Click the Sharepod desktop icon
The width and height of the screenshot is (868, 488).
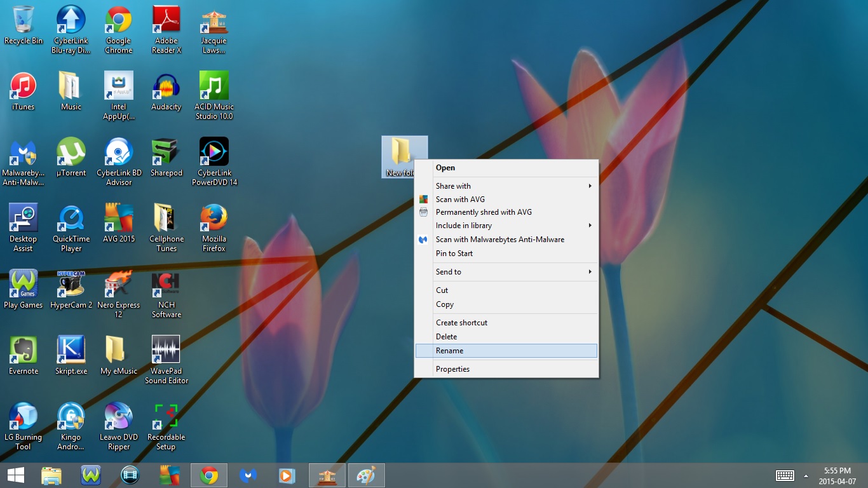166,158
